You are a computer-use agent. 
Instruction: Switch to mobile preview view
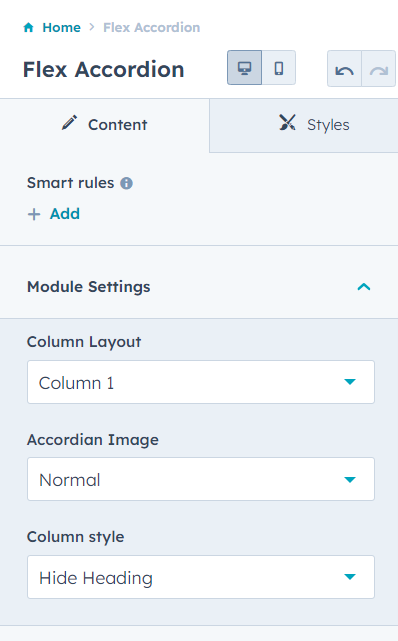(279, 68)
